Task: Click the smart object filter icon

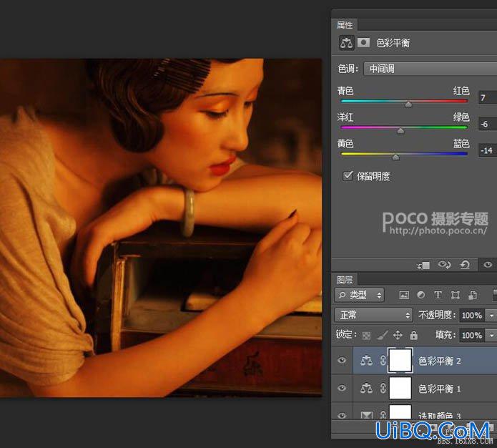Action: point(473,295)
